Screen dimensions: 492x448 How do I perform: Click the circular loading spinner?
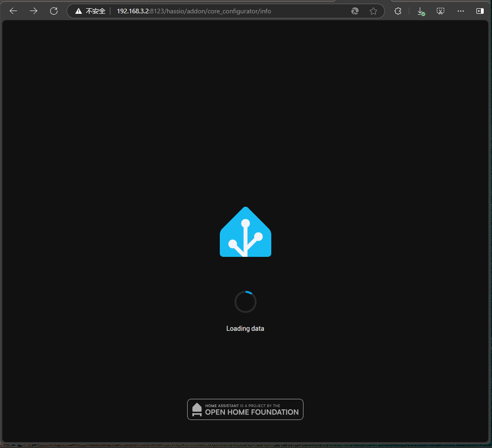coord(246,302)
